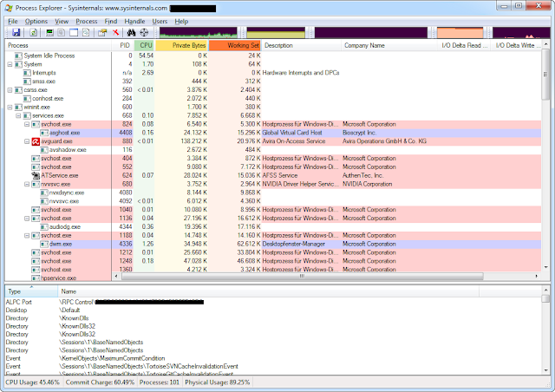Click the process list vertical scrollbar thumb
Image resolution: width=555 pixels, height=392 pixels.
tap(545, 75)
